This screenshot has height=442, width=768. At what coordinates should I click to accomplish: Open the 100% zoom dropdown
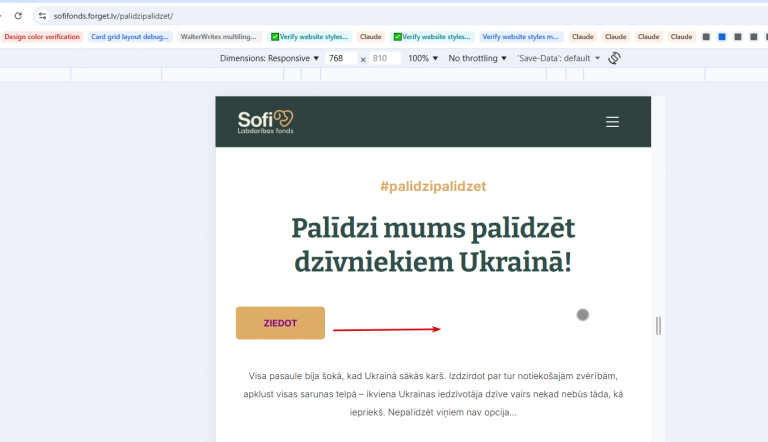click(x=423, y=58)
